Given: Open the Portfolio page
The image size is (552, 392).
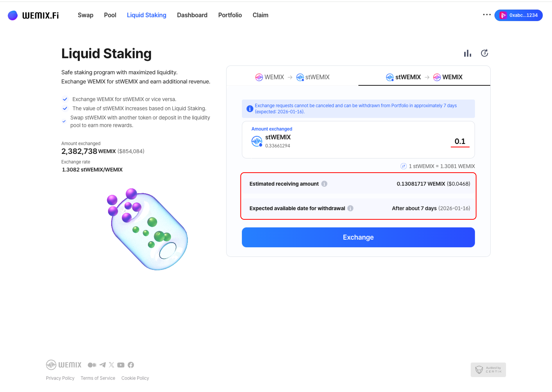Looking at the screenshot, I should pos(230,15).
